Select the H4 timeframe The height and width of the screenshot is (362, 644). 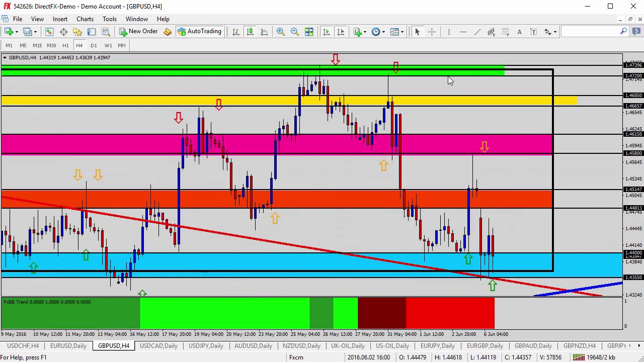coord(79,45)
